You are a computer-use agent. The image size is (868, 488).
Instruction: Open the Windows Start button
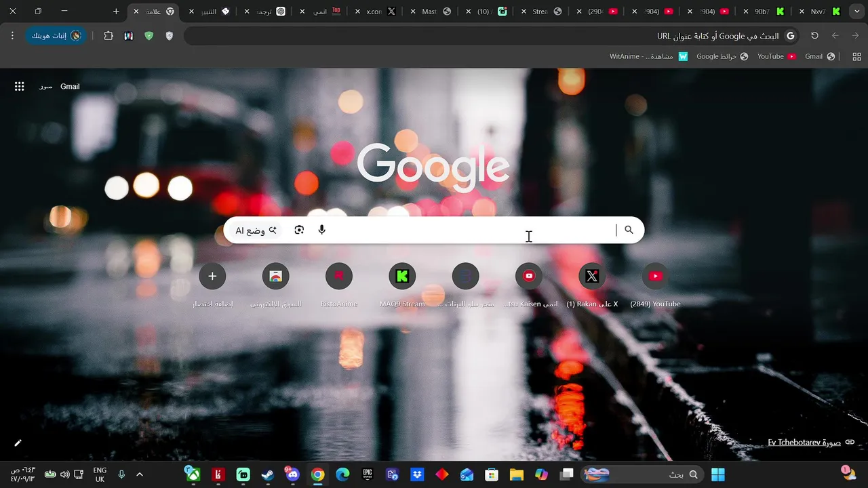tap(718, 474)
